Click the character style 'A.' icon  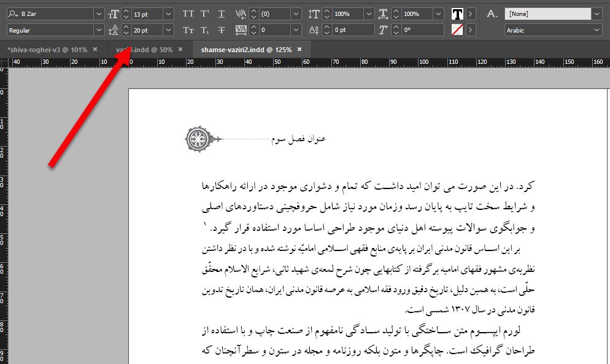[492, 14]
